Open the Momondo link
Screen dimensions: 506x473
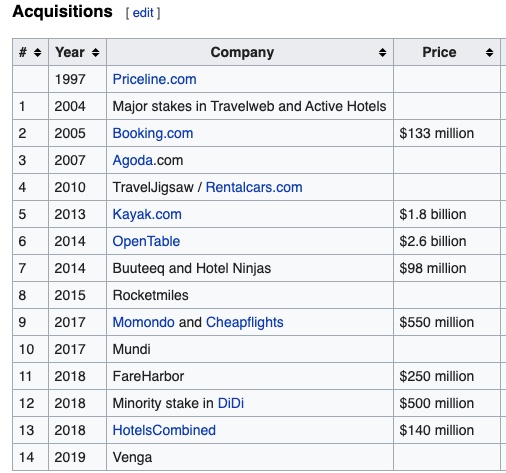tap(143, 322)
